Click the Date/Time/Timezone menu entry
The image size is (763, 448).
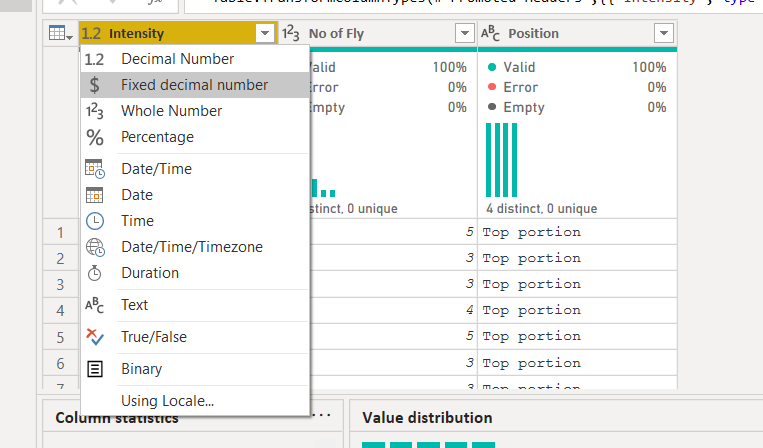pos(192,247)
